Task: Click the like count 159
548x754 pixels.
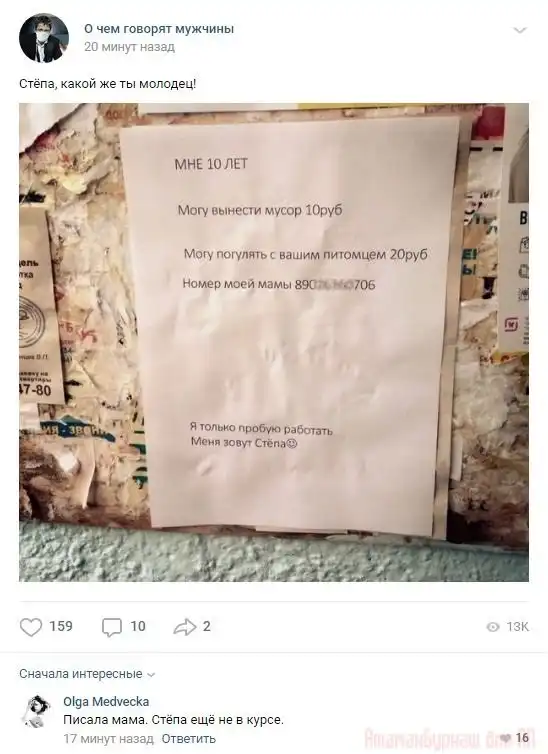Action: point(61,626)
